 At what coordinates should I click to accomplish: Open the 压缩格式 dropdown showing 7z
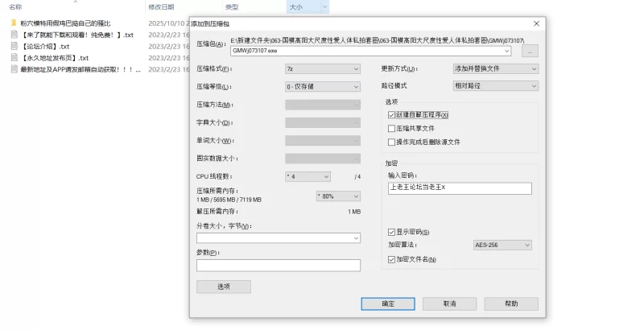pyautogui.click(x=323, y=69)
